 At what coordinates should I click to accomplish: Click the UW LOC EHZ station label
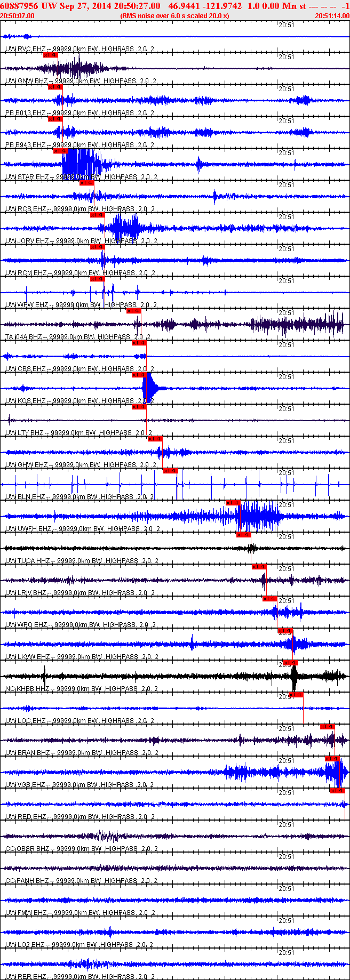pos(80,721)
